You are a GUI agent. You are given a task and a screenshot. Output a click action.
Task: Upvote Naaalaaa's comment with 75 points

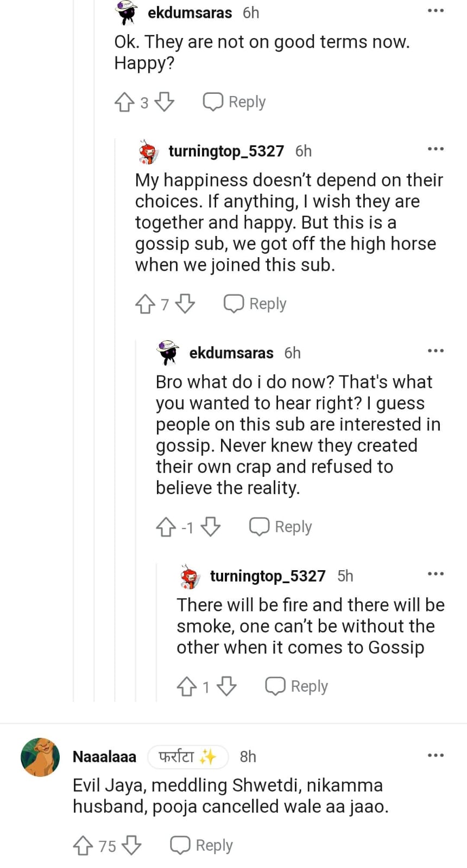(x=83, y=845)
